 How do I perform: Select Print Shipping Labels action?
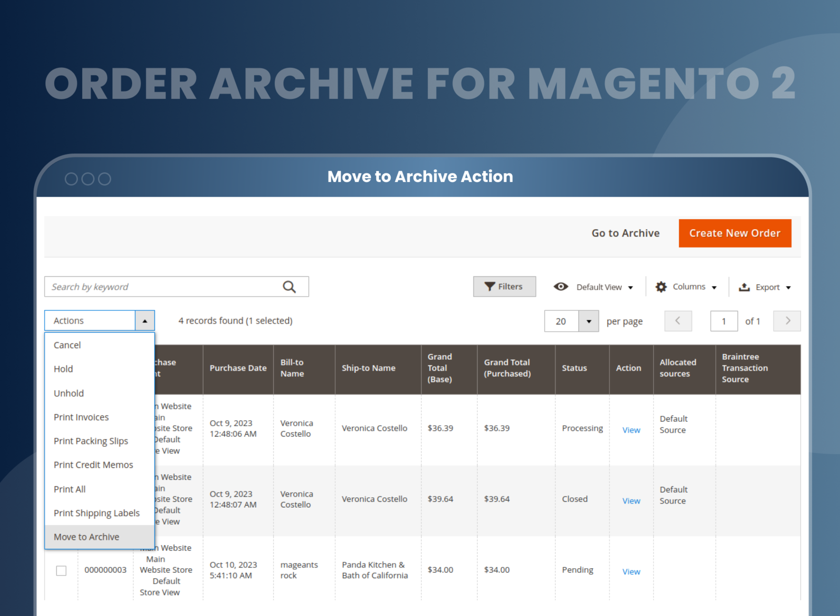(100, 513)
